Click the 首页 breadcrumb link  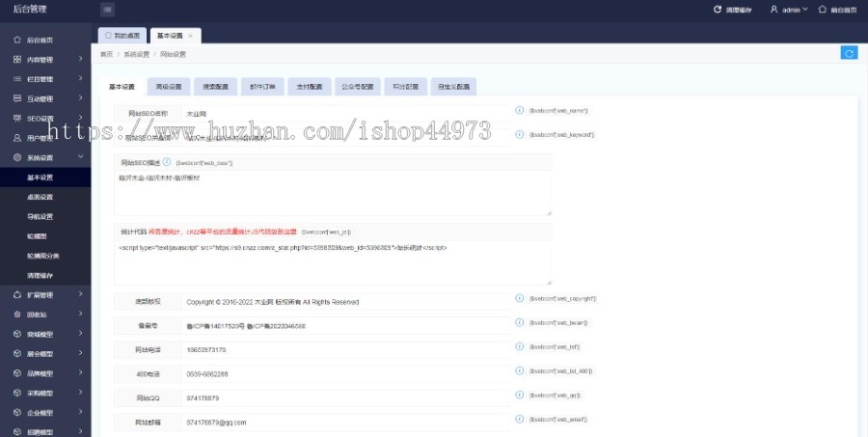(x=106, y=54)
